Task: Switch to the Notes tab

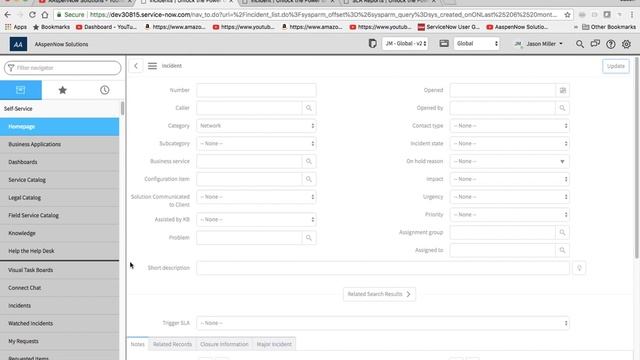Action: pyautogui.click(x=138, y=344)
